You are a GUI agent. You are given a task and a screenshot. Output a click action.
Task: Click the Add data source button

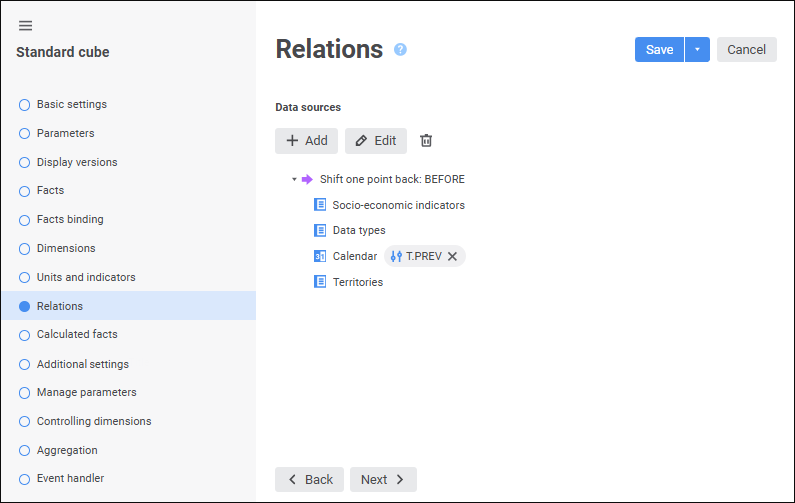[x=307, y=141]
